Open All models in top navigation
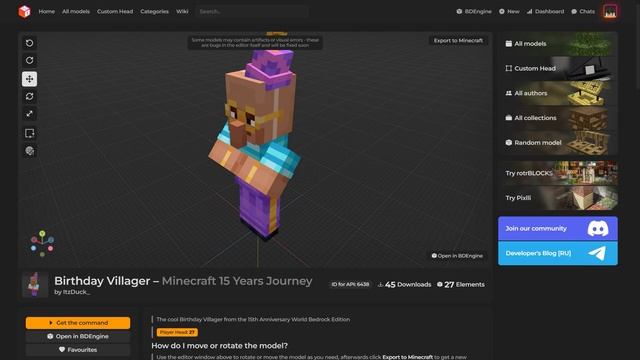Viewport: 640px width, 360px height. (76, 11)
